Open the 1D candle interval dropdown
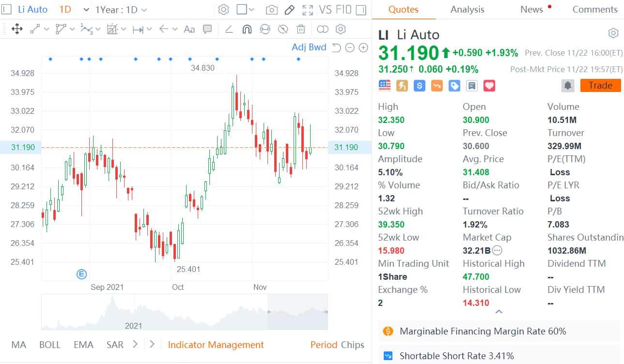Image resolution: width=624 pixels, height=364 pixels. tap(74, 9)
